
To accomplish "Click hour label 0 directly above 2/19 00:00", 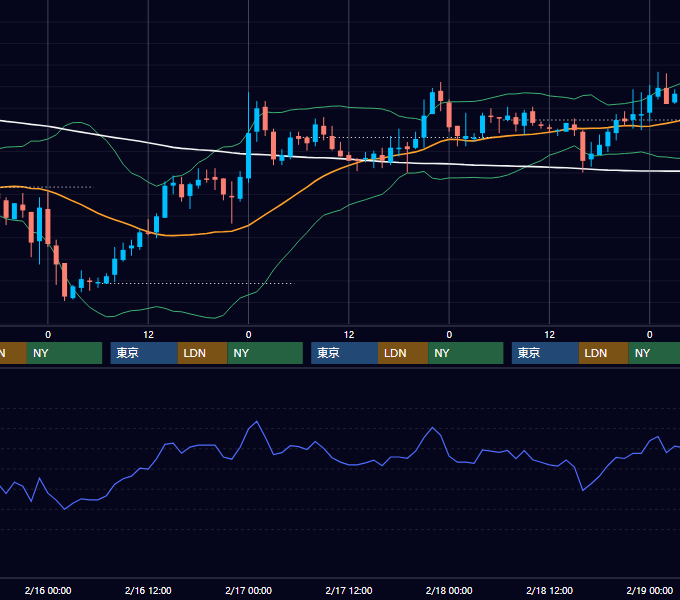I will coord(650,335).
